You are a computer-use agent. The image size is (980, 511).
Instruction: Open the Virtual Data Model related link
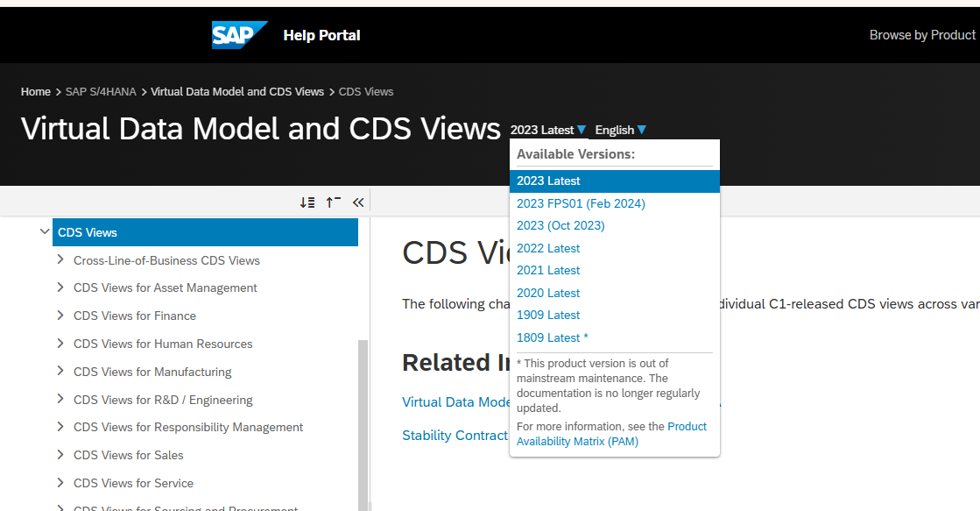(x=456, y=402)
